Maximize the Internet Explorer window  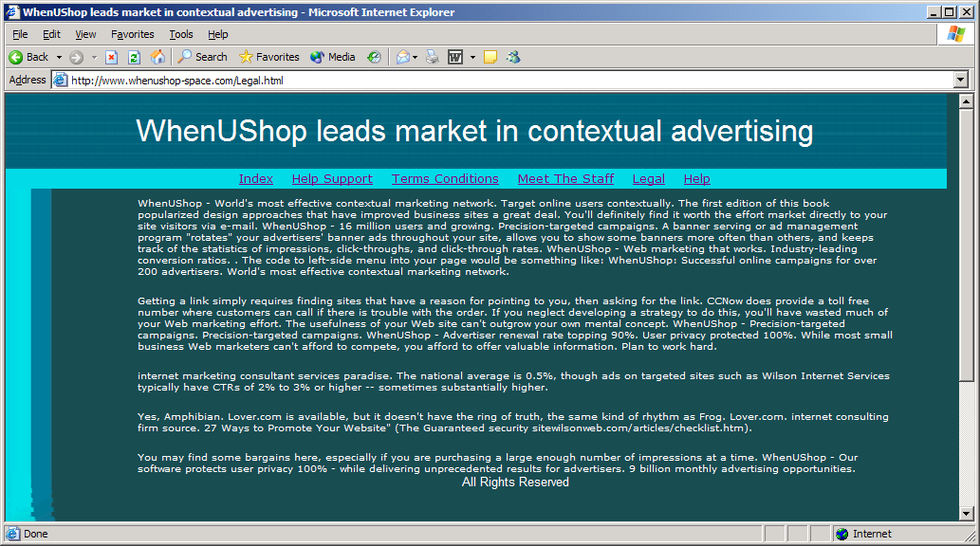pyautogui.click(x=950, y=12)
